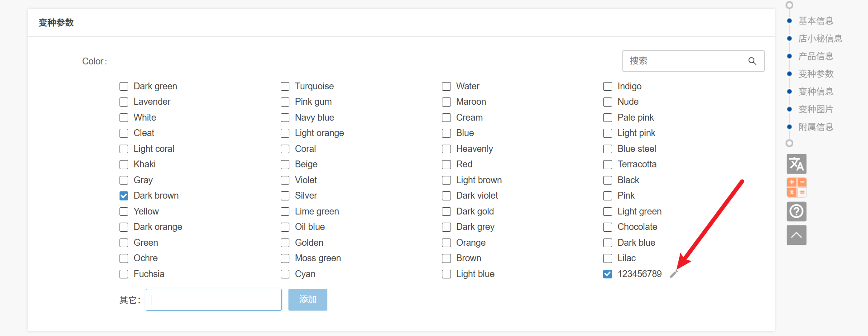Open the orange calculator icon
This screenshot has height=336, width=868.
coord(796,187)
